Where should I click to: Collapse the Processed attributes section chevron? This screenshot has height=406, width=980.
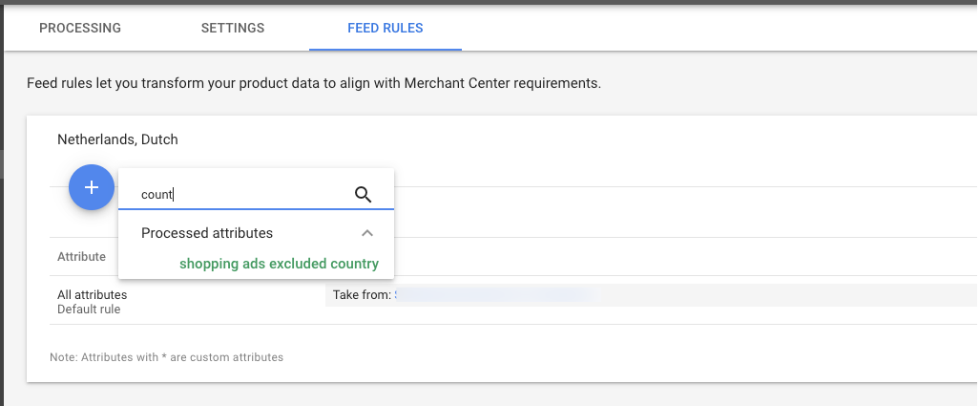click(367, 233)
